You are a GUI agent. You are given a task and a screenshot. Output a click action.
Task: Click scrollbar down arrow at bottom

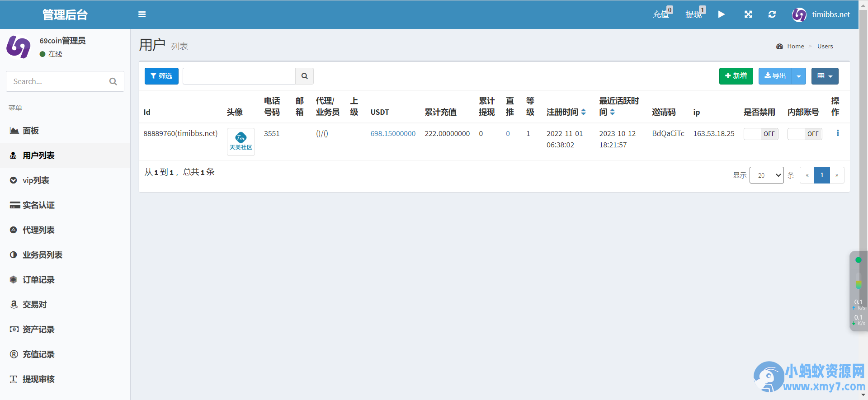coord(863,395)
